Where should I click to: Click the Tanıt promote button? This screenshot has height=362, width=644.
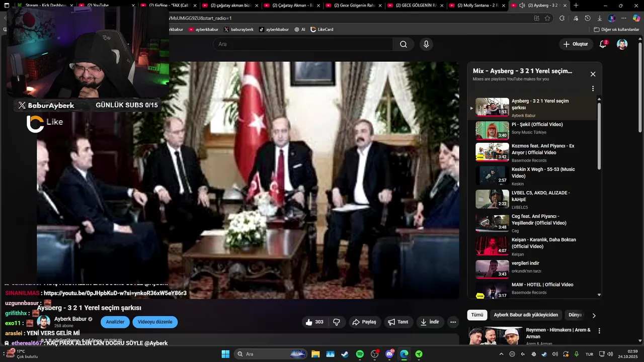[398, 322]
